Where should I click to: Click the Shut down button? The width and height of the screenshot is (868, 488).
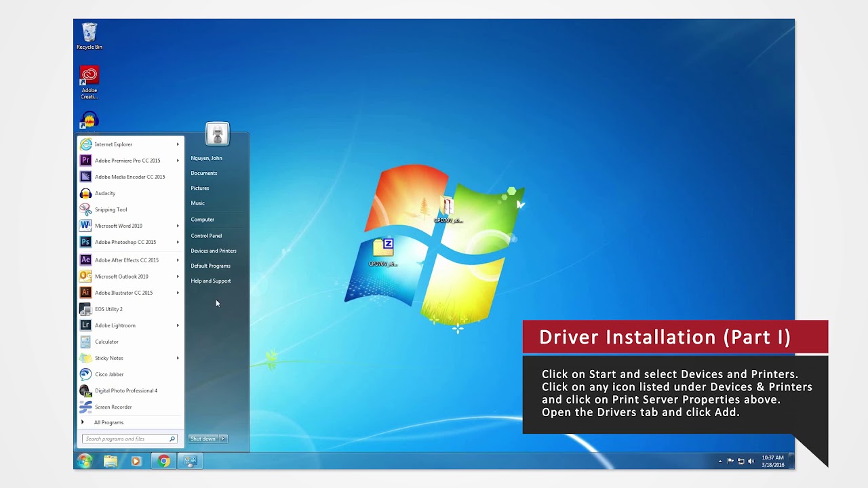(x=203, y=439)
